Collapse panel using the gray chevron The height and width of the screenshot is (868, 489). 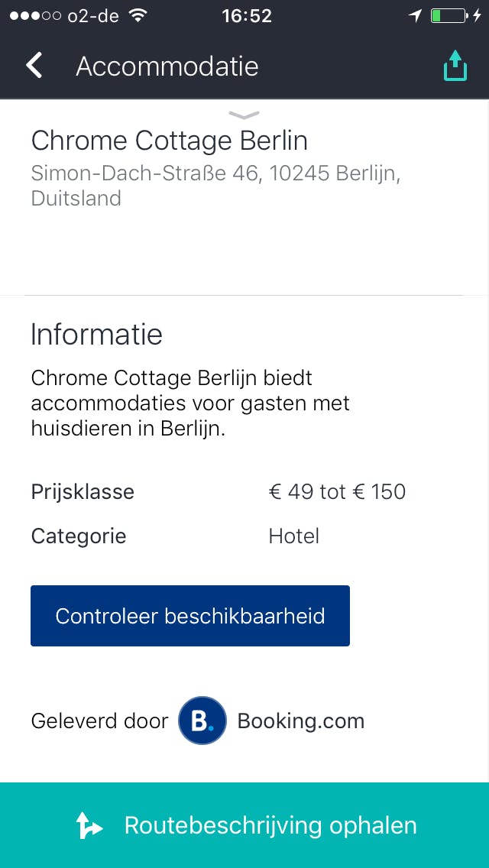click(244, 115)
